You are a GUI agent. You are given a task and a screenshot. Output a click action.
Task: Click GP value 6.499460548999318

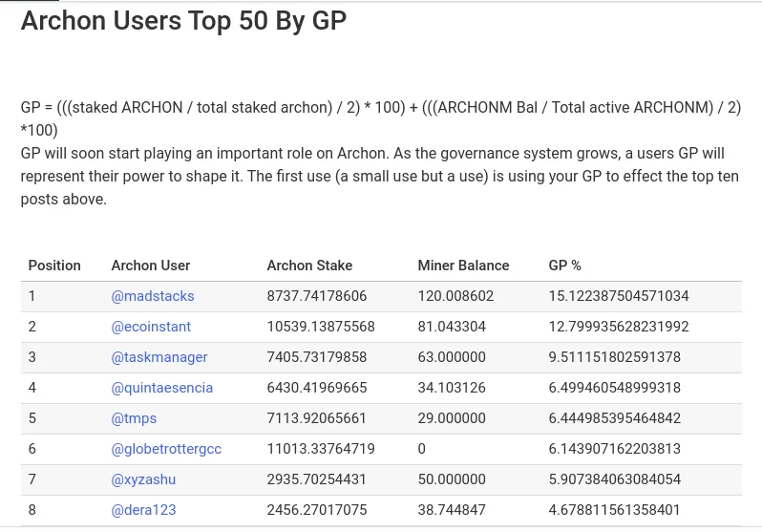point(615,388)
